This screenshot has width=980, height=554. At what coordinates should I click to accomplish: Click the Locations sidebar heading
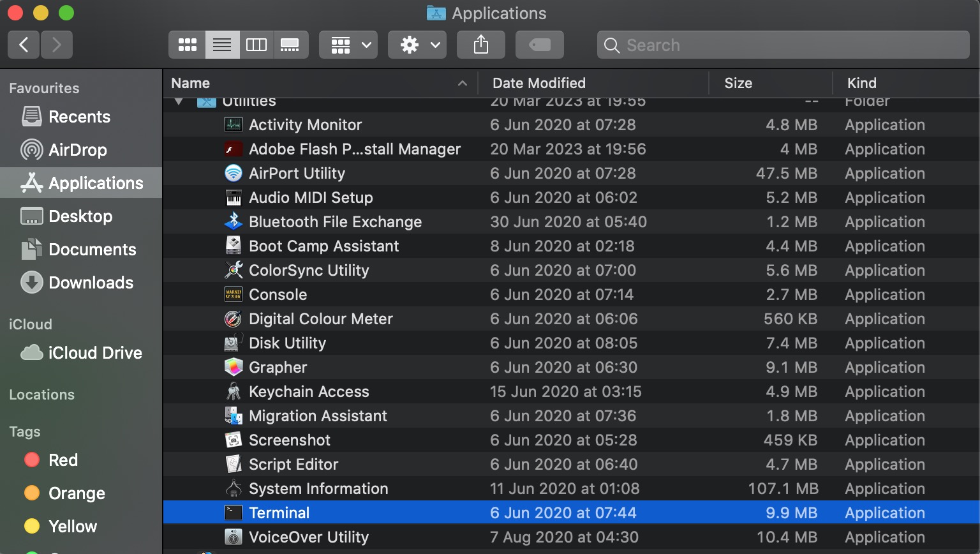click(x=41, y=394)
